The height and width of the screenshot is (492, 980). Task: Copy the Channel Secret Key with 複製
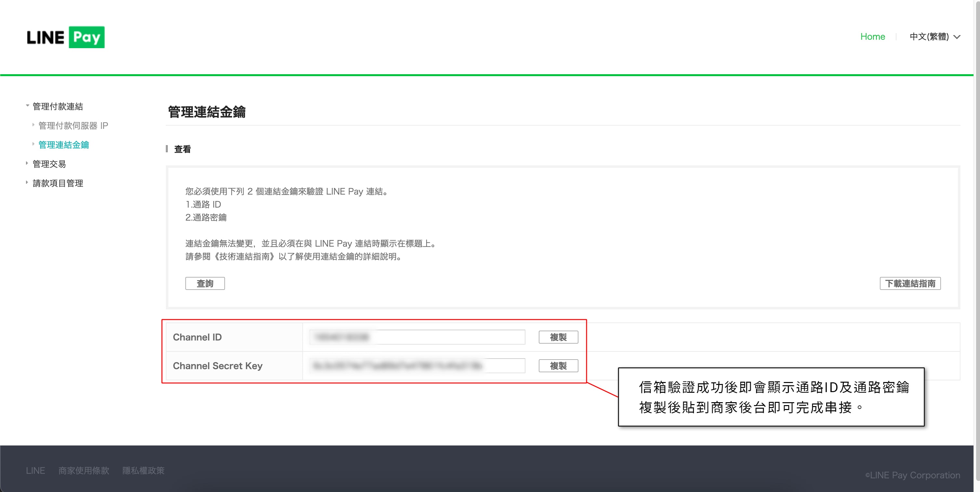[558, 365]
